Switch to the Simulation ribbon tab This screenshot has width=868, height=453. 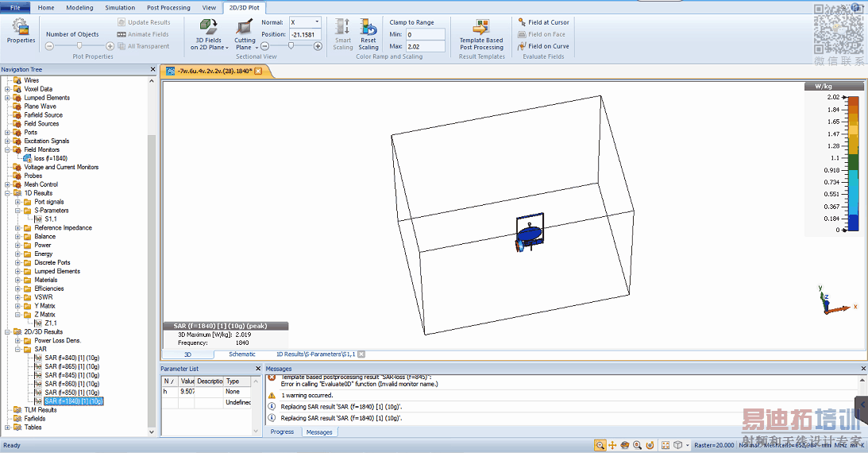120,8
